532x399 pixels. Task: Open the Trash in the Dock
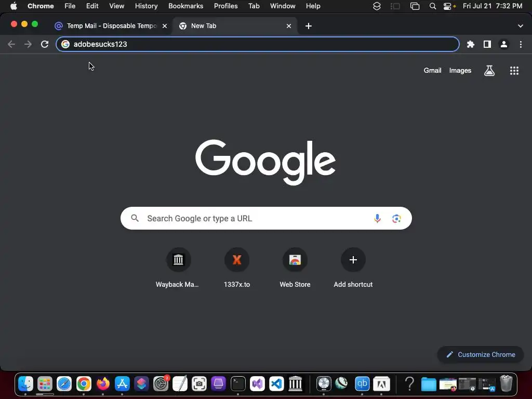pos(506,384)
